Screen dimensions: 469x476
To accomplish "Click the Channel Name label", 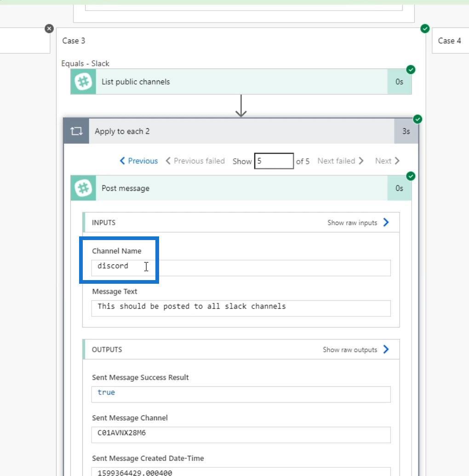I will 117,251.
